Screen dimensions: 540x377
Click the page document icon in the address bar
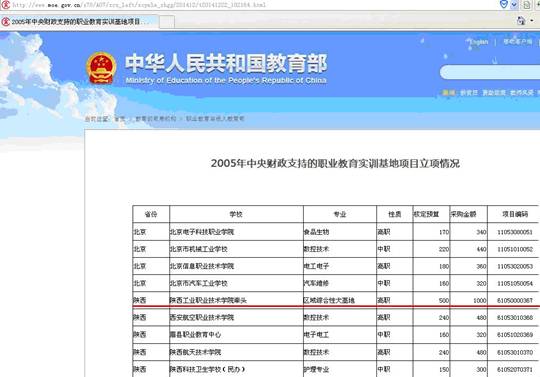pos(527,5)
